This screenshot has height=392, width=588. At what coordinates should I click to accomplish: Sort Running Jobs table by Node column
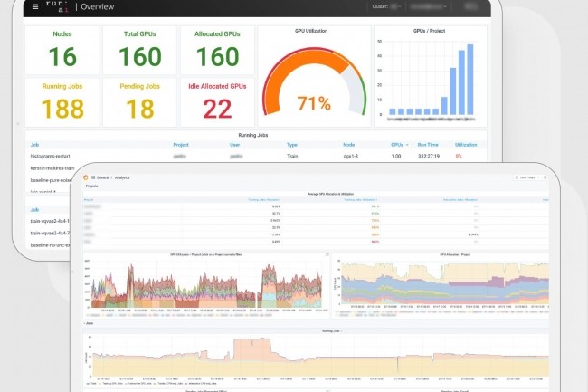click(349, 145)
